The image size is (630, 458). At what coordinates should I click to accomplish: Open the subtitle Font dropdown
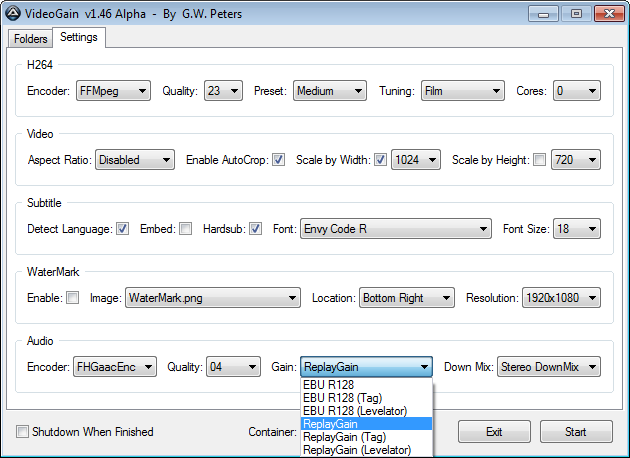[x=396, y=229]
